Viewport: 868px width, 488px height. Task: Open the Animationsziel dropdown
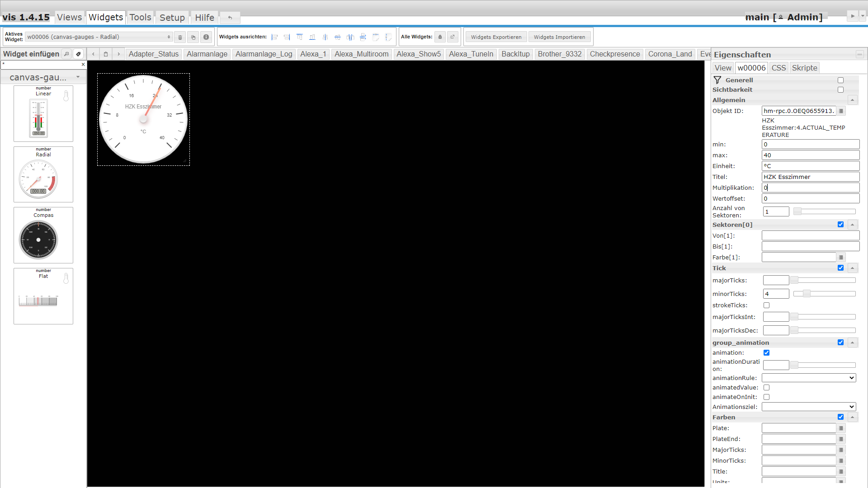click(808, 407)
